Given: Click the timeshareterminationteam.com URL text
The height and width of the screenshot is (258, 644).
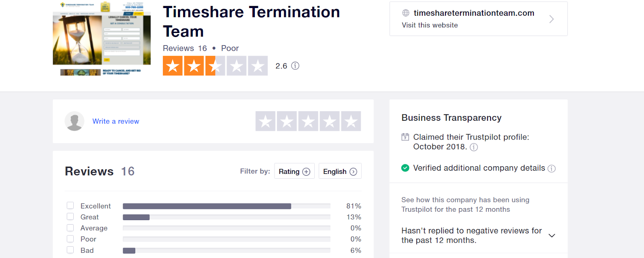Looking at the screenshot, I should click(x=474, y=13).
